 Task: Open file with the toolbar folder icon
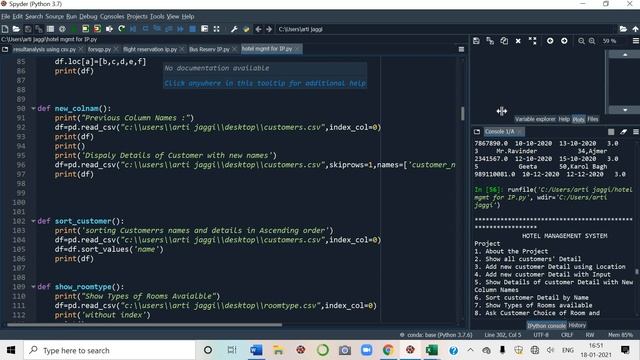(16, 29)
